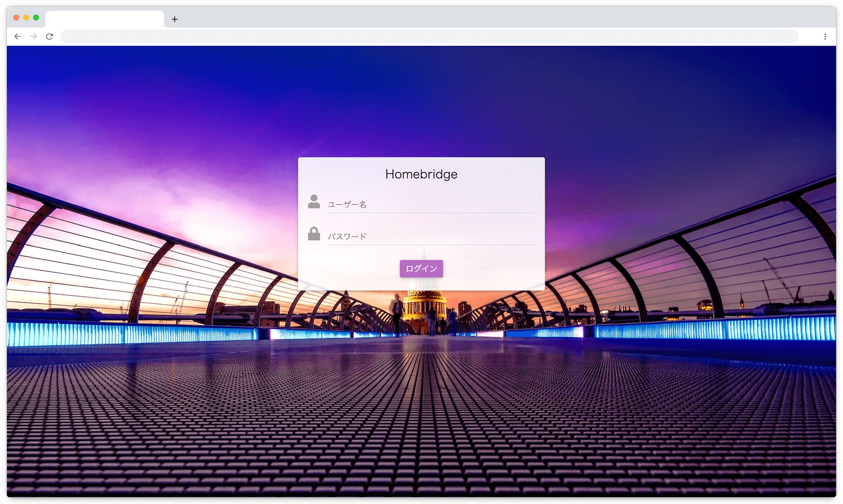843x504 pixels.
Task: Minimize the window with yellow button
Action: [26, 17]
